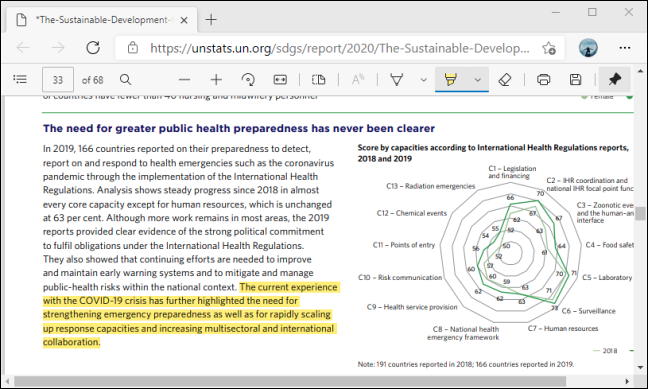648x389 pixels.
Task: Add this page to favorites
Action: point(549,48)
